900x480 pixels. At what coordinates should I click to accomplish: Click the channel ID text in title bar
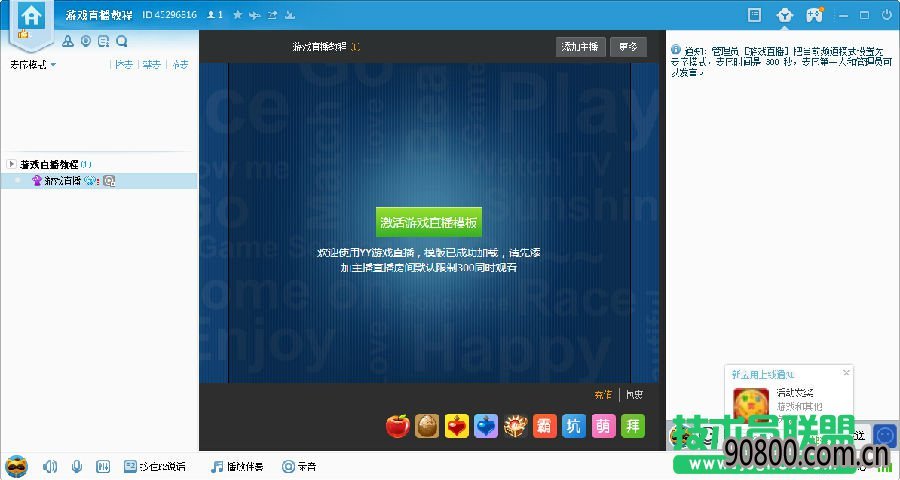(169, 15)
